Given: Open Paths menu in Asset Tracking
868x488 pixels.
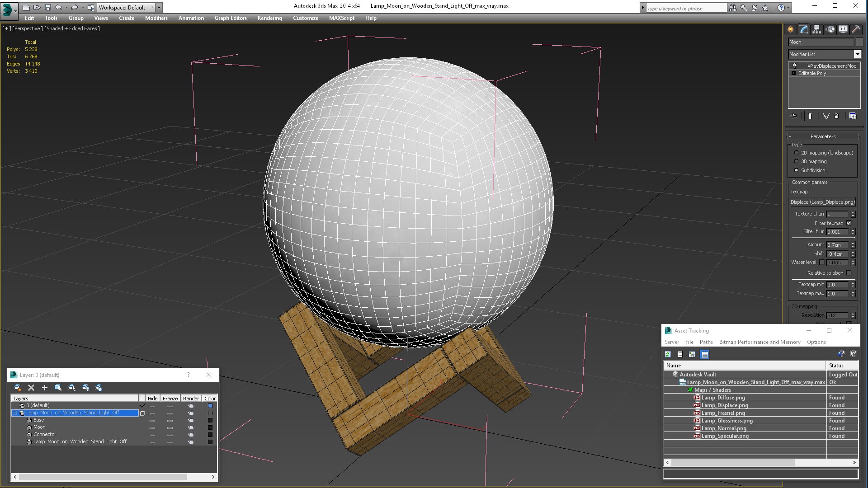Looking at the screenshot, I should (706, 342).
